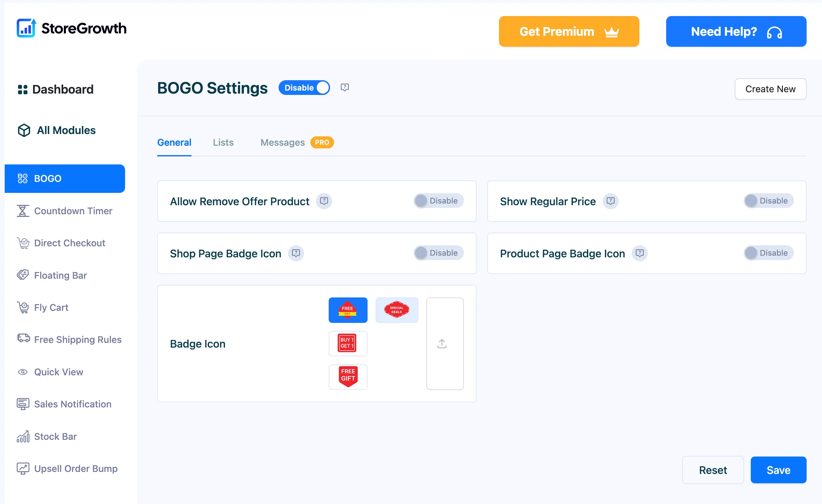Open help tooltip for Allow Remove Offer Product
This screenshot has width=822, height=504.
click(x=324, y=201)
